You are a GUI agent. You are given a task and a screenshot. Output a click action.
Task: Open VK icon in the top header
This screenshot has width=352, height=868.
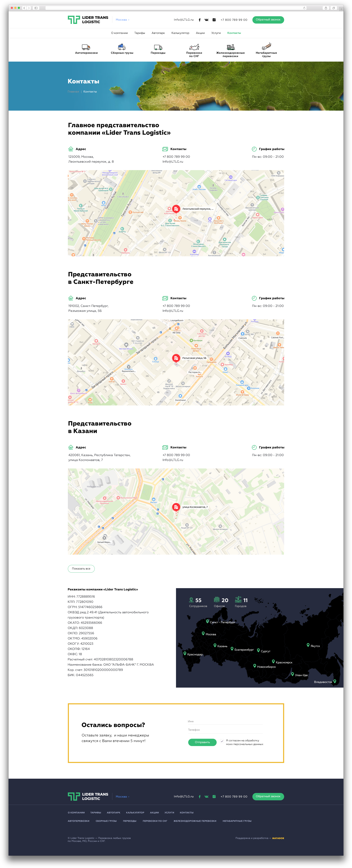pos(207,20)
